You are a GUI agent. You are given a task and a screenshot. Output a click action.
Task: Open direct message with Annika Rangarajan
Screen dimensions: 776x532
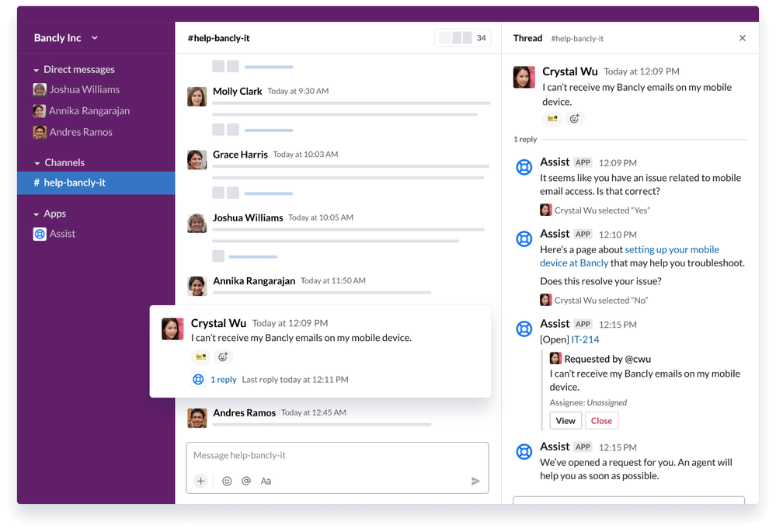point(81,111)
